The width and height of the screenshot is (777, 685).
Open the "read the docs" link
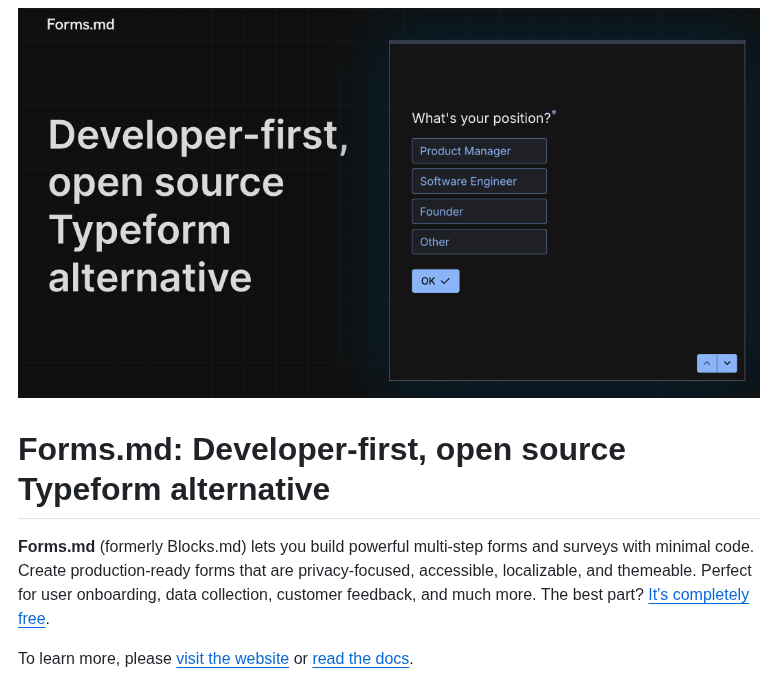361,658
